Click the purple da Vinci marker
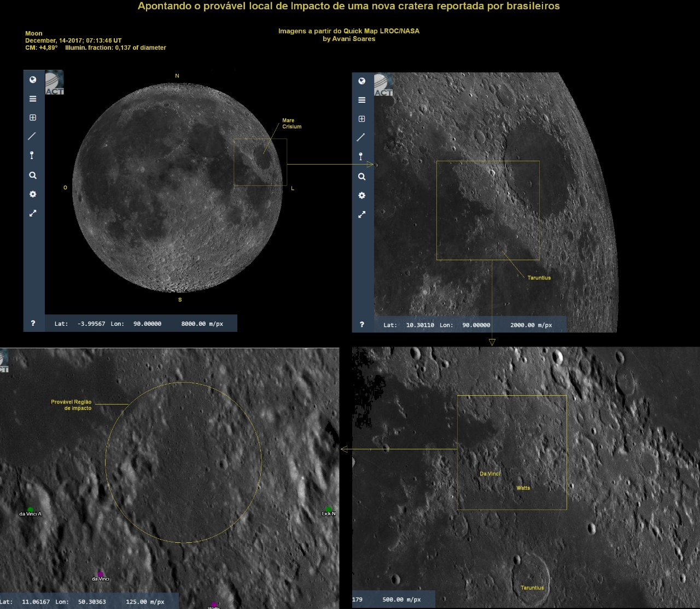Viewport: 700px width, 609px height. [101, 574]
